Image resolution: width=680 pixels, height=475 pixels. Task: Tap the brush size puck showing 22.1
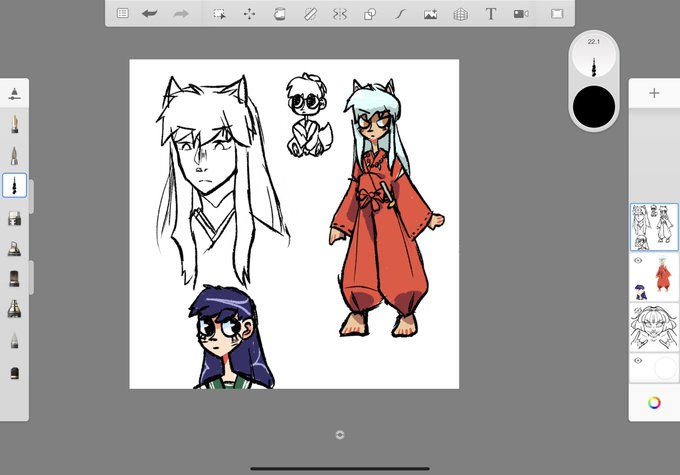(594, 56)
